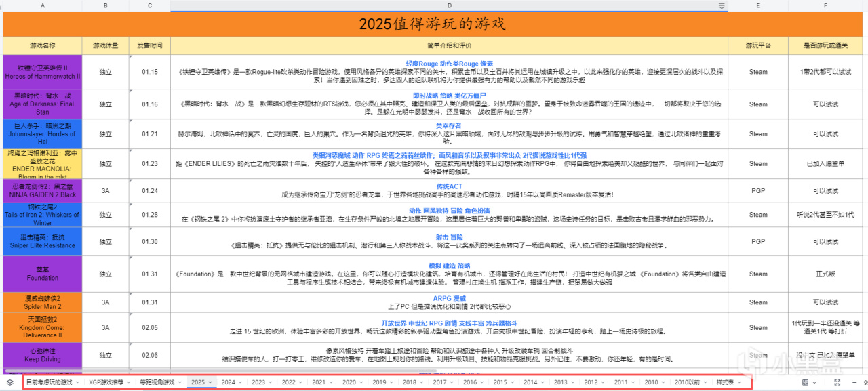Expand the dropdown arrow on the 2025 tab
The image size is (868, 391).
click(x=210, y=382)
